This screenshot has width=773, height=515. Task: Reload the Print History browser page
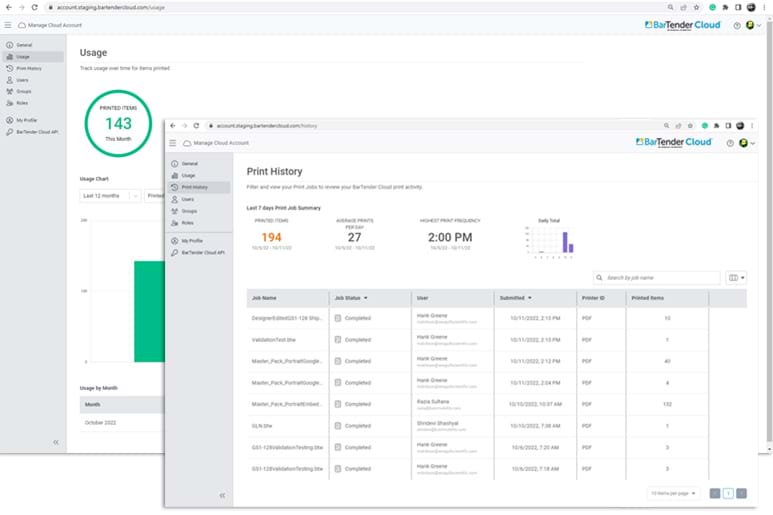[196, 125]
